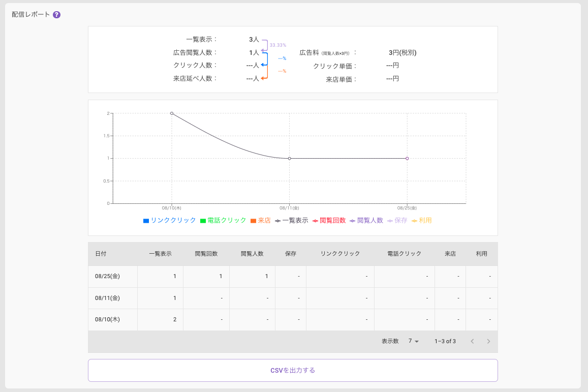
Task: Click the 配信レポート section title
Action: 31,15
